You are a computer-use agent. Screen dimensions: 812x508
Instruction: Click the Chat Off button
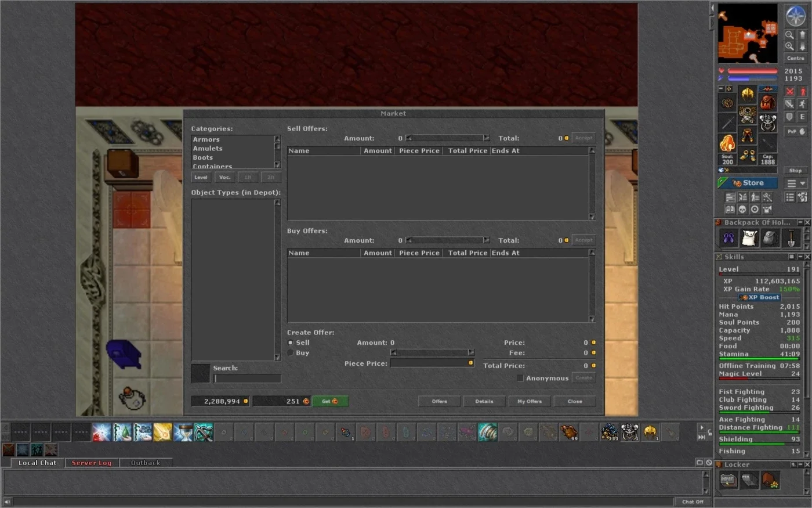[x=693, y=502]
